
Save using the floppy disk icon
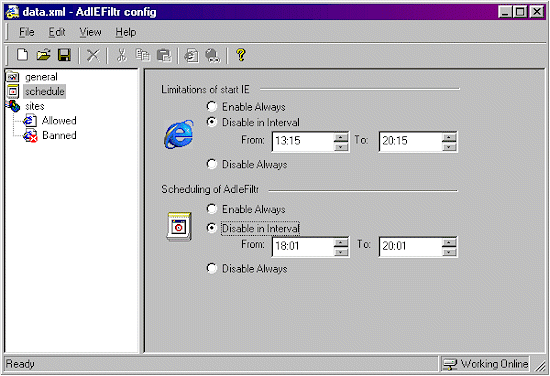65,55
